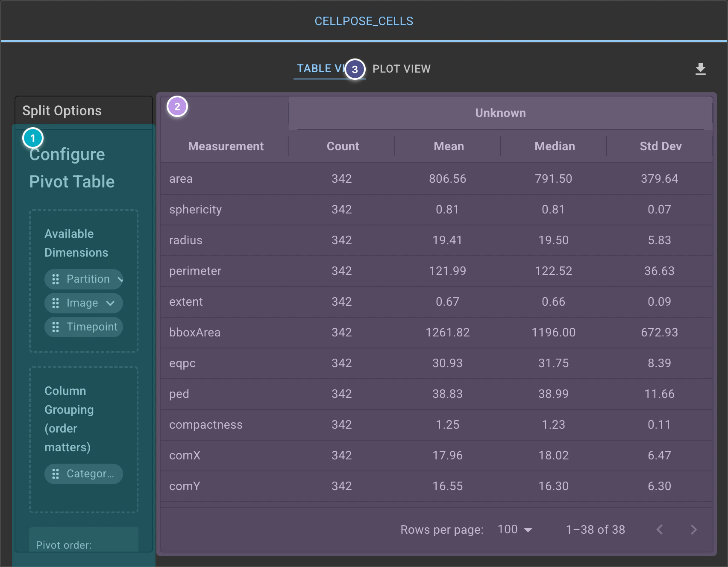Sort by the Median column header
Viewport: 728px width, 567px height.
[555, 146]
